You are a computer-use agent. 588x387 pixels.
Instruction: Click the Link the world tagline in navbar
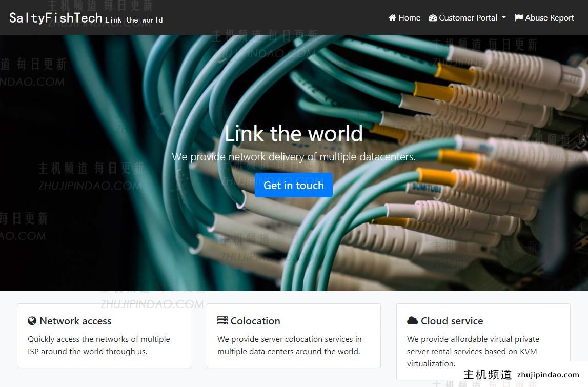tap(134, 20)
